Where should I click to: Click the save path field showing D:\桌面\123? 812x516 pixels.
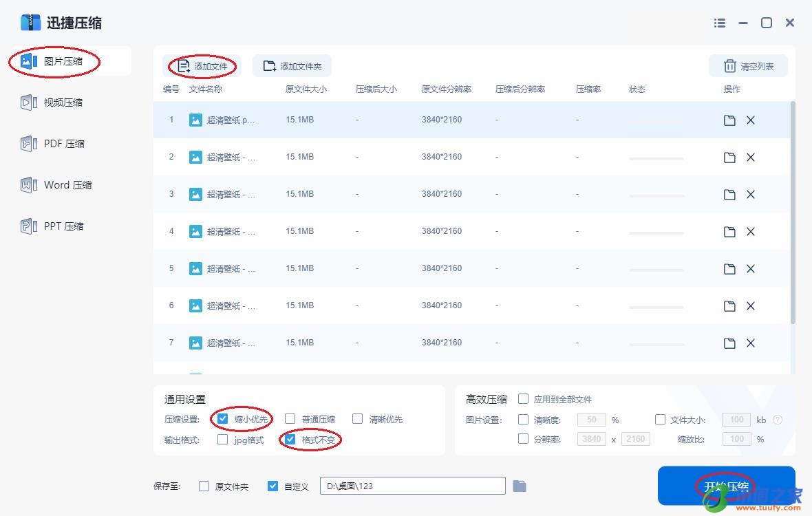pos(412,486)
